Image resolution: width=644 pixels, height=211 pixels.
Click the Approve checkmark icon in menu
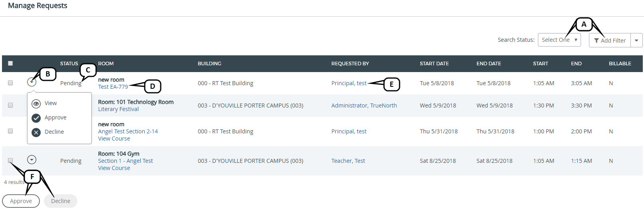coord(36,118)
